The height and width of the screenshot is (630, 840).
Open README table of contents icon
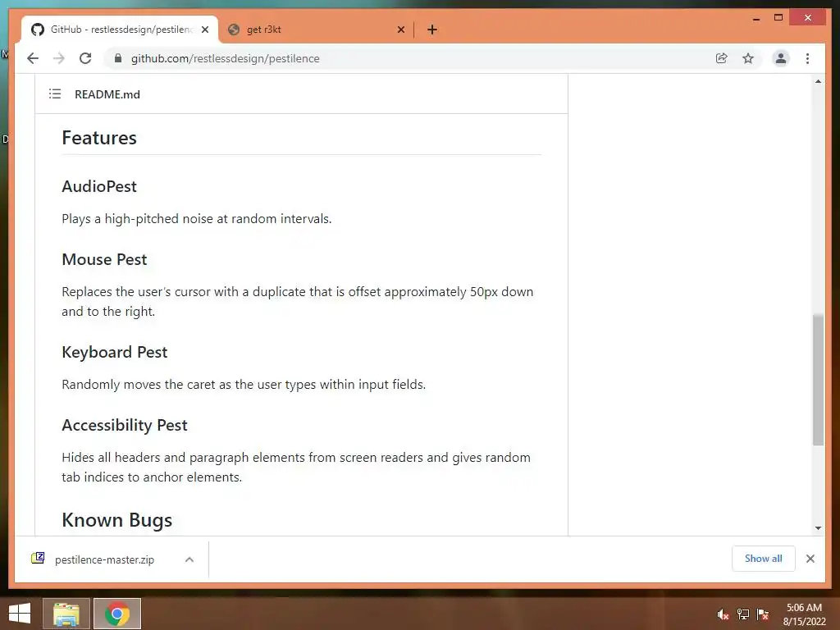tap(55, 94)
